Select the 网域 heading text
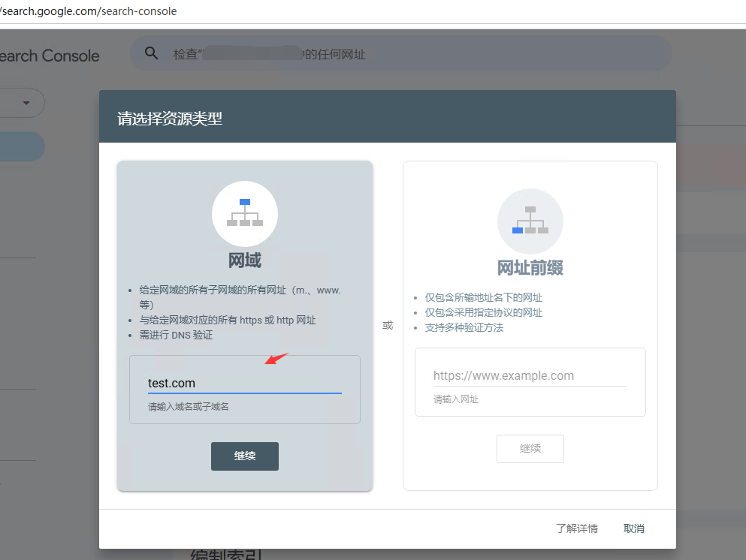This screenshot has height=560, width=746. pos(245,260)
